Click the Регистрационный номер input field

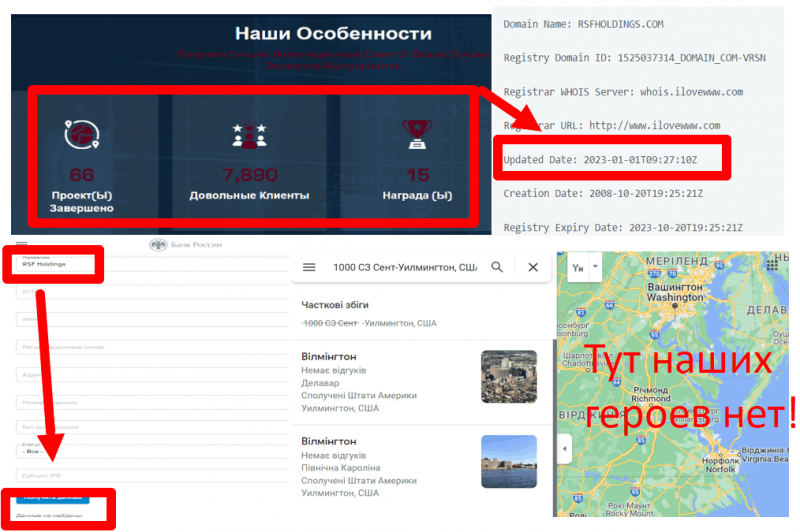pos(153,347)
